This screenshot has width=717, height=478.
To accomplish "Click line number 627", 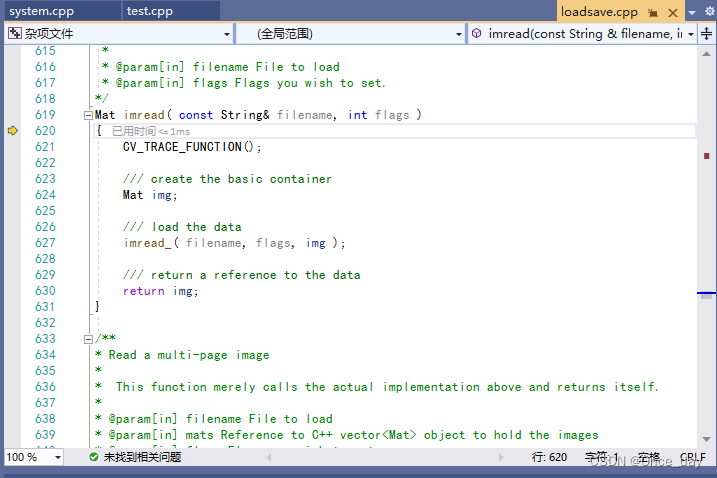I will click(45, 243).
